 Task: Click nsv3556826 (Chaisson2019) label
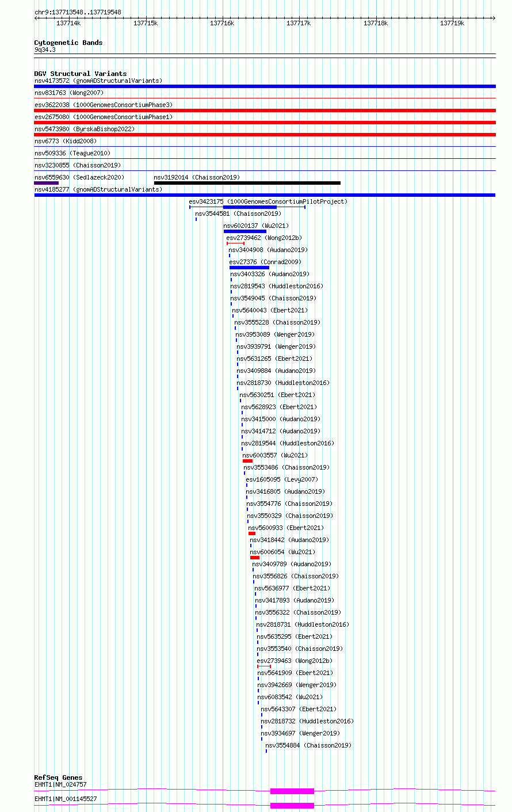(296, 576)
